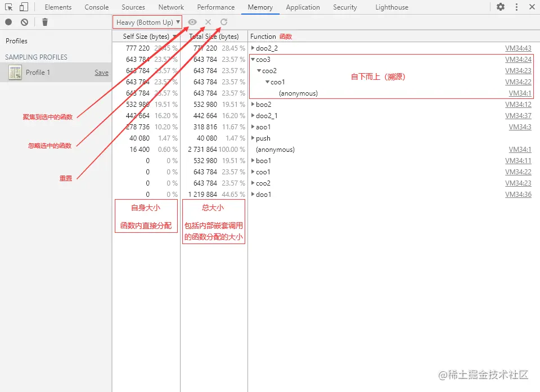The height and width of the screenshot is (392, 540).
Task: Open source link VM34:36
Action: click(x=518, y=195)
